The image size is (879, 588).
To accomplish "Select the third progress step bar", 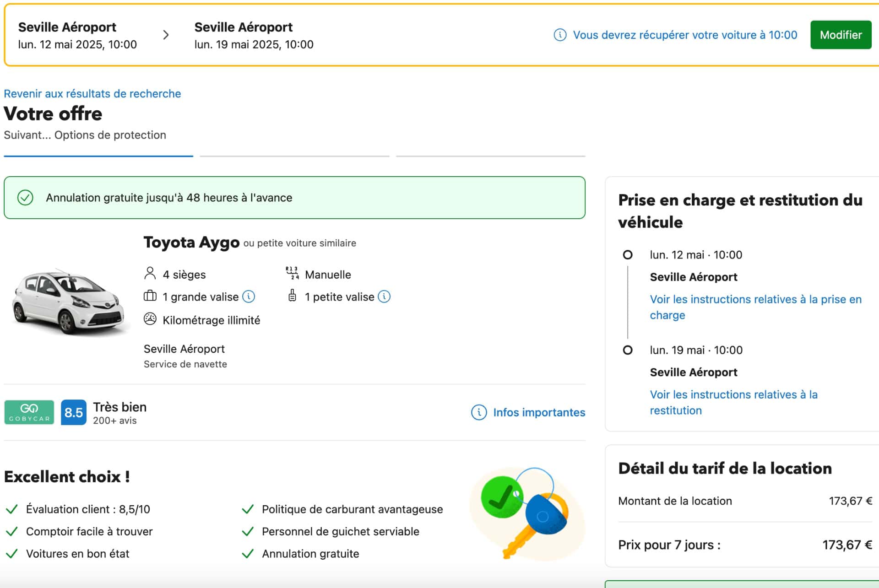I will coord(490,156).
